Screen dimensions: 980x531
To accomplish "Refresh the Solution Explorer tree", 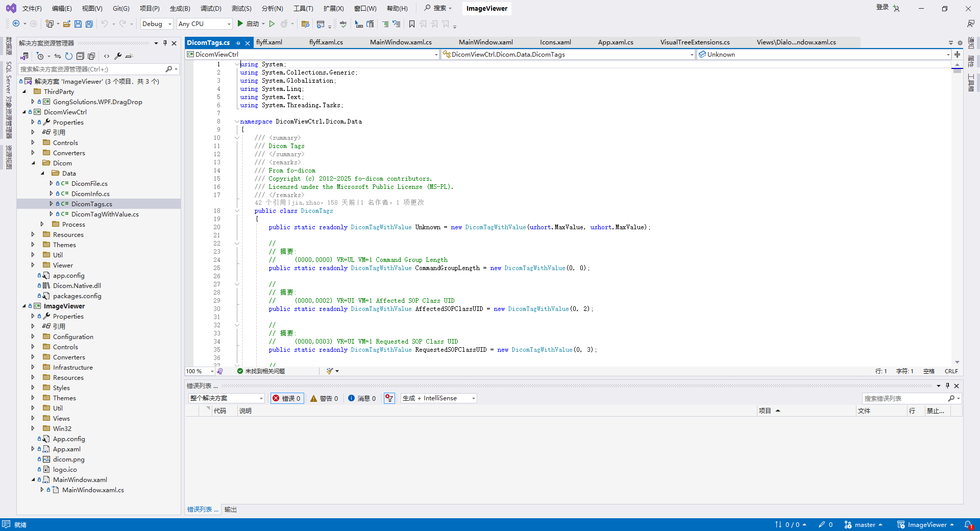I will pyautogui.click(x=69, y=56).
